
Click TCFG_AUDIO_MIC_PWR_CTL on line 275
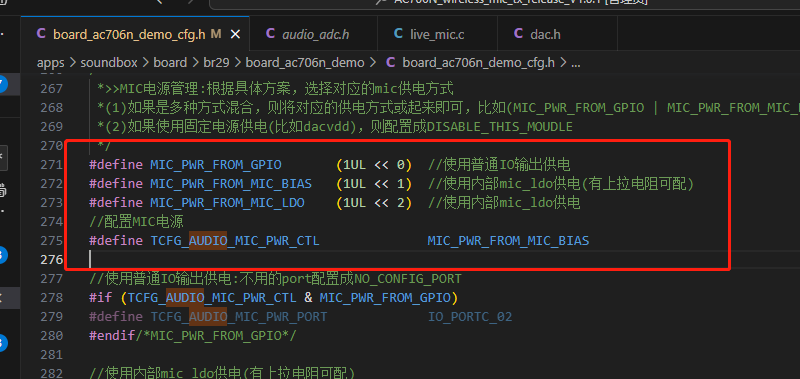[235, 240]
